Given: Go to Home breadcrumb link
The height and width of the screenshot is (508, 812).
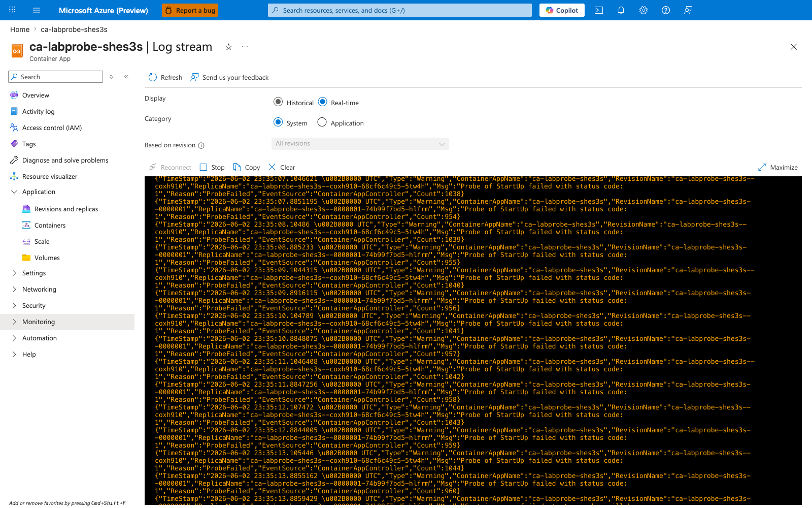Looking at the screenshot, I should tap(20, 29).
